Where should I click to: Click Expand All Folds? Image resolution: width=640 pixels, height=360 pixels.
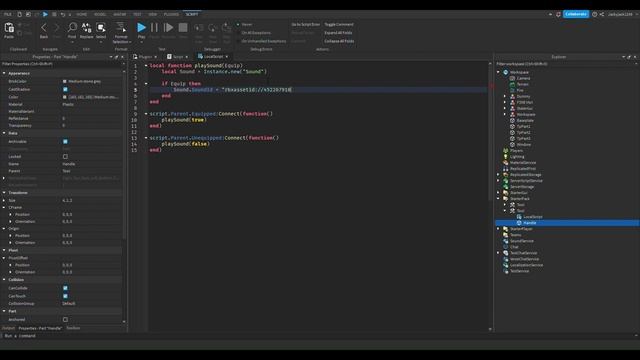point(338,33)
